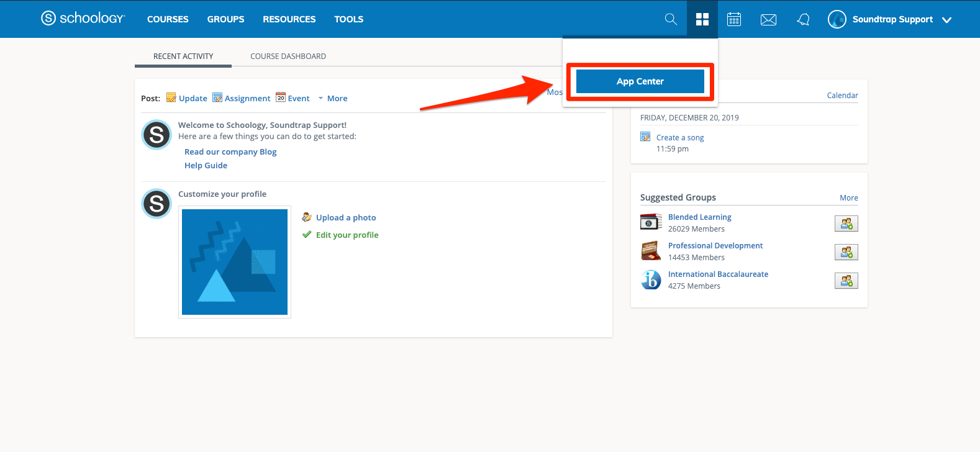
Task: Click Soundtrap Support profile avatar
Action: click(837, 19)
